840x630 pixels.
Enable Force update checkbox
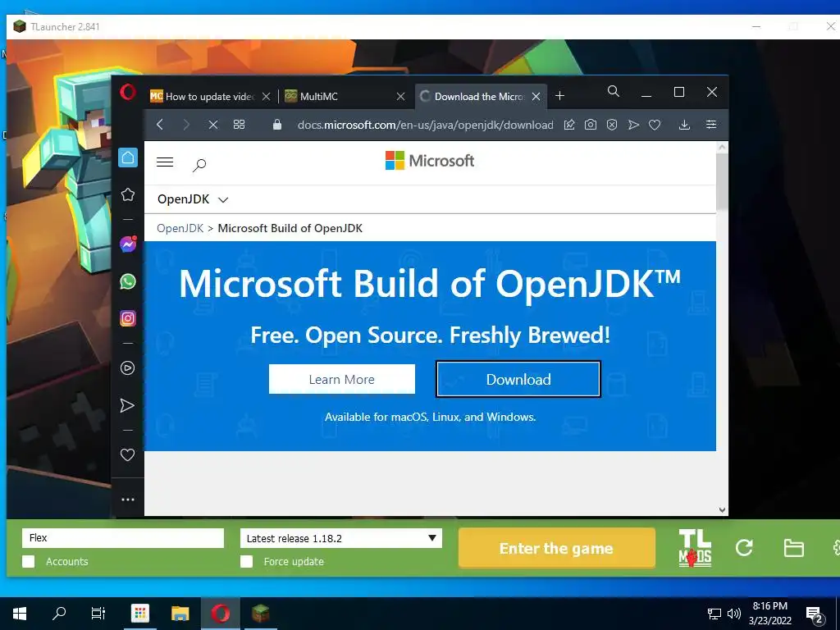click(246, 561)
